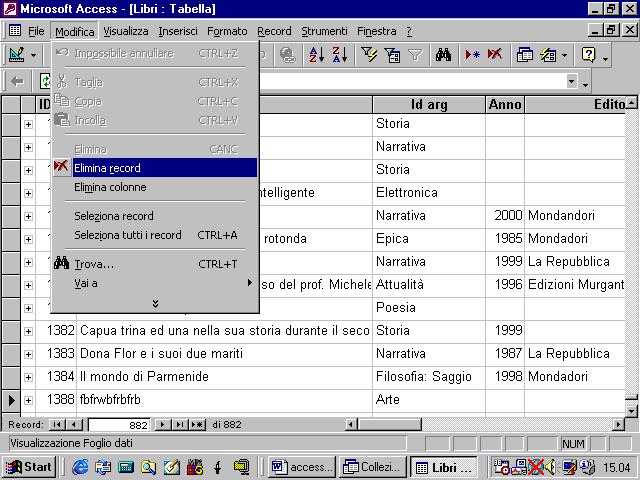Open the Record menu
This screenshot has width=640, height=480.
[274, 31]
